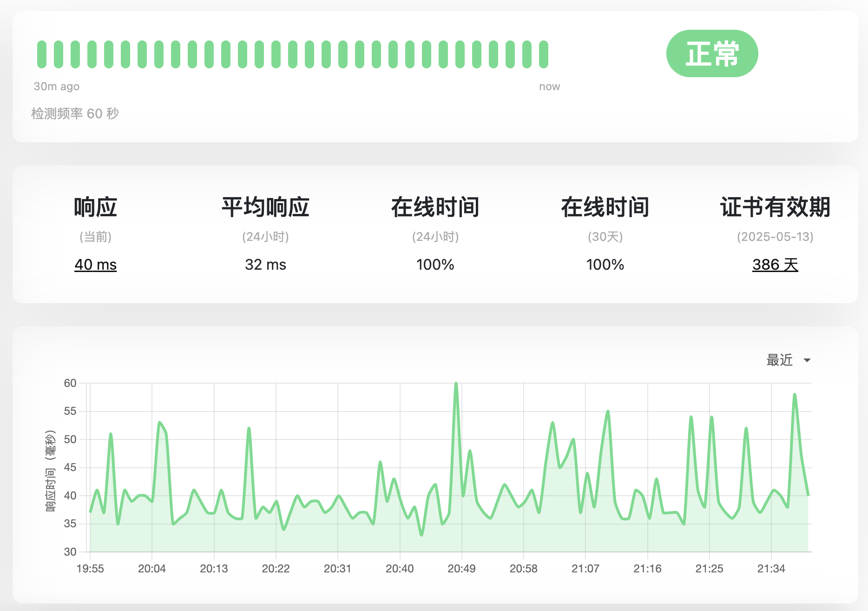Click the 19:55 x-axis time label
The height and width of the screenshot is (611, 868).
[x=90, y=568]
